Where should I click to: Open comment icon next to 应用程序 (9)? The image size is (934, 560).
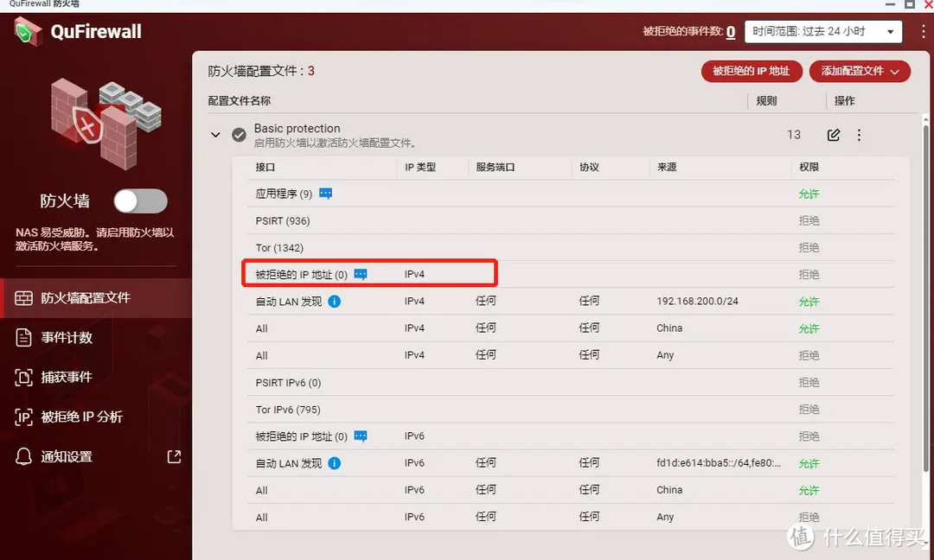326,194
